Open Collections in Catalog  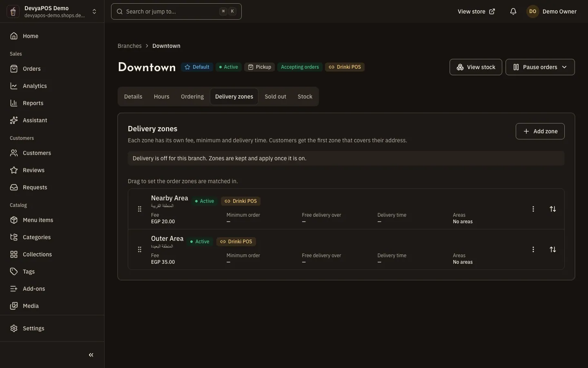[52, 254]
